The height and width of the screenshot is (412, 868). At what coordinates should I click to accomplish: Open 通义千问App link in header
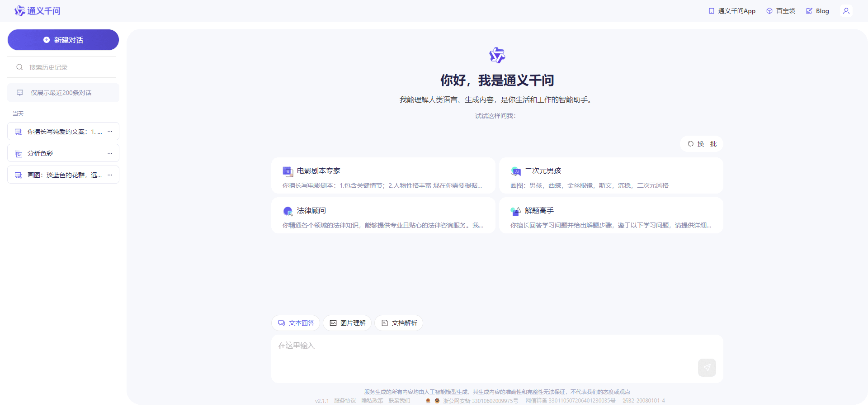tap(732, 11)
